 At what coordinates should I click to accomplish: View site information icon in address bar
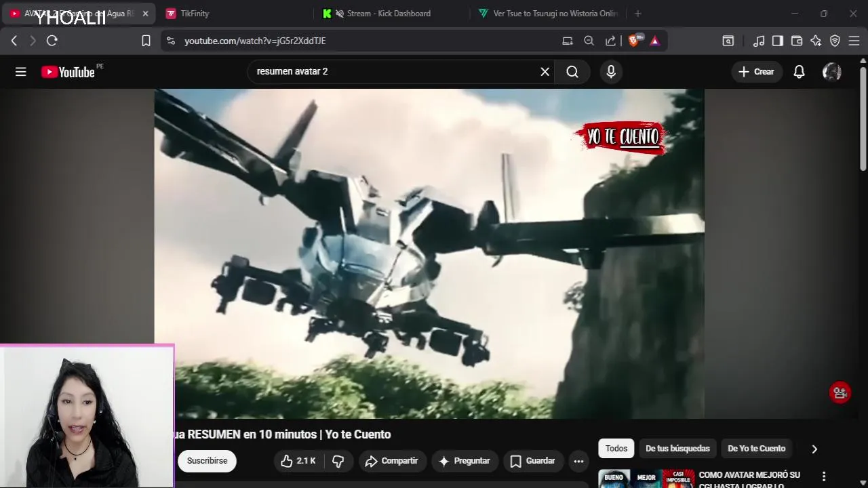[x=171, y=41]
